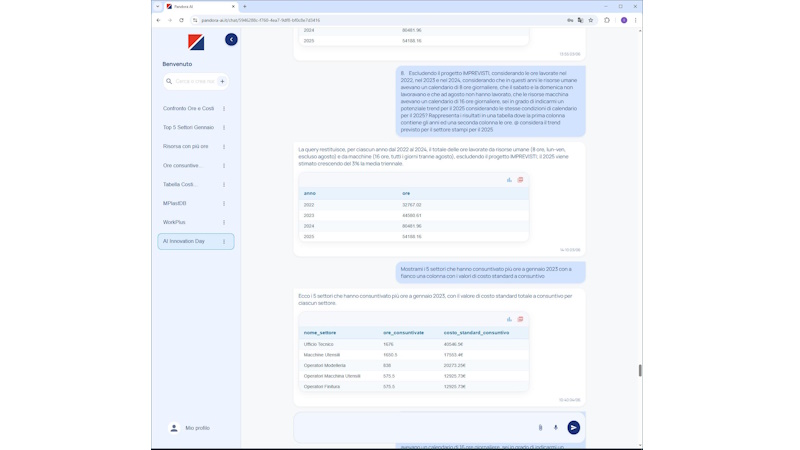The width and height of the screenshot is (800, 450).
Task: Select the 'Operatori Finitura' row cell
Action: coord(321,387)
